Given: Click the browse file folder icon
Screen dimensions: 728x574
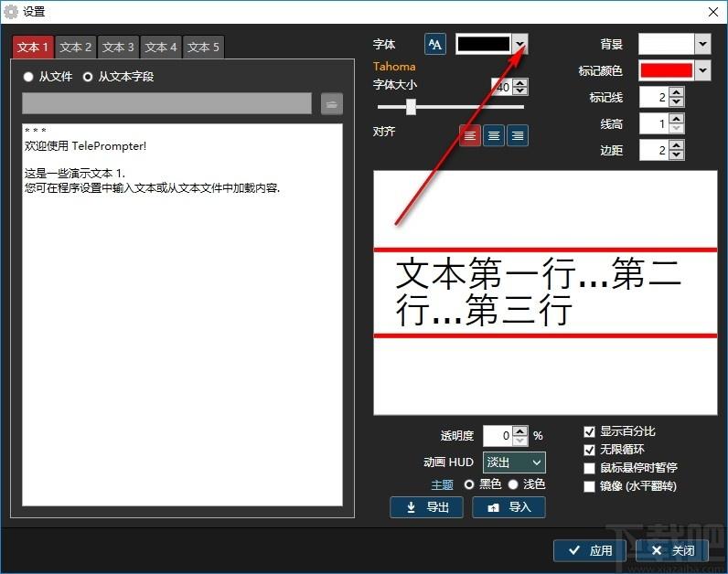Looking at the screenshot, I should pos(332,103).
